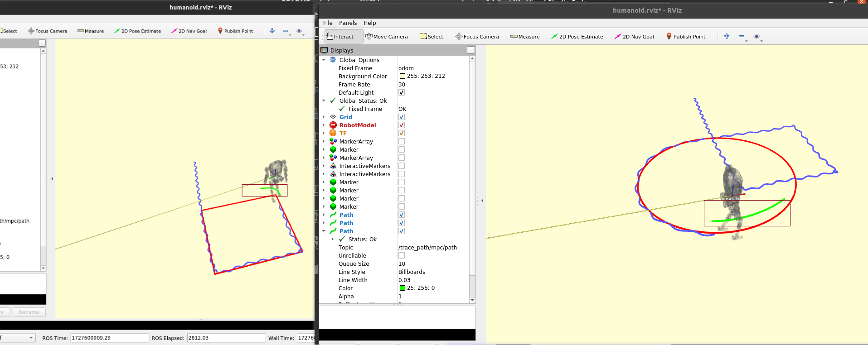Activate the Move Camera tool
Image resolution: width=868 pixels, height=345 pixels.
(387, 37)
